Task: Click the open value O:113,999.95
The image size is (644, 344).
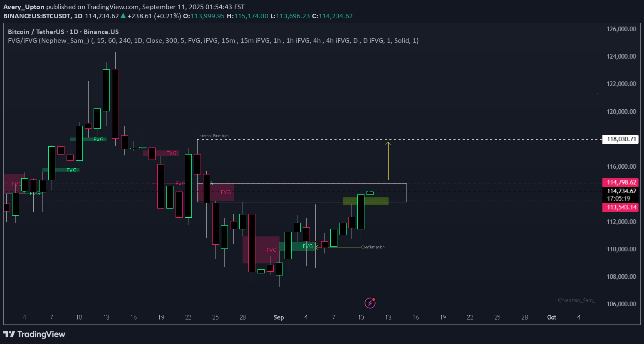Action: click(204, 16)
